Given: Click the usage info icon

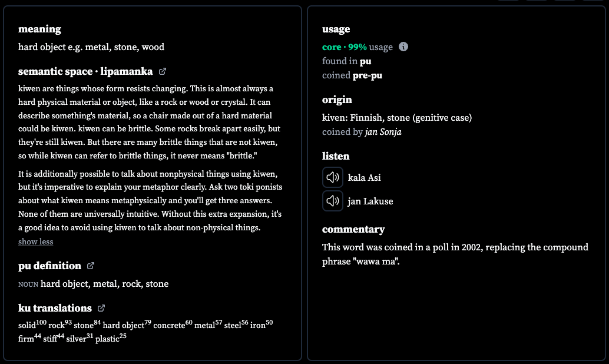Looking at the screenshot, I should click(x=403, y=47).
